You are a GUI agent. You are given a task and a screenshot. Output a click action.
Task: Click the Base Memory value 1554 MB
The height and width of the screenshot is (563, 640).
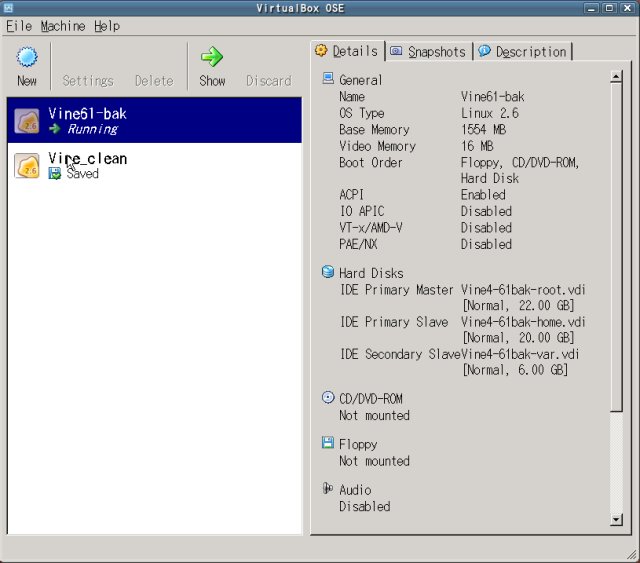pyautogui.click(x=484, y=129)
